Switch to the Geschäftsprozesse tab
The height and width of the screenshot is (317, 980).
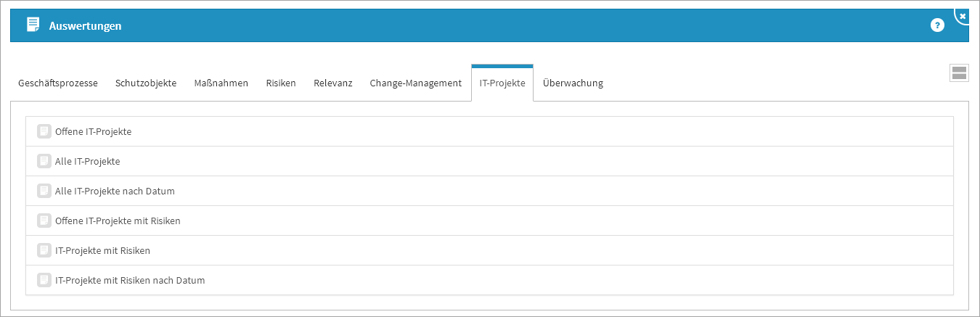(58, 83)
